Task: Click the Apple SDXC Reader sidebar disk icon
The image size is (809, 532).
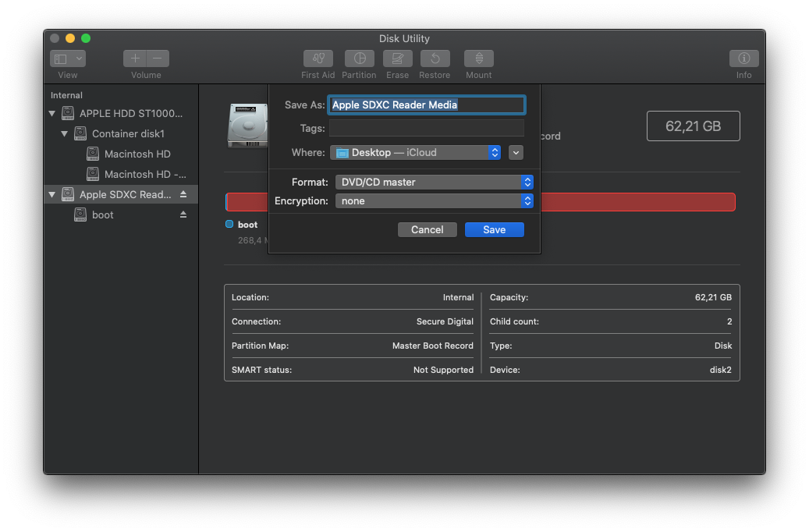Action: (68, 194)
